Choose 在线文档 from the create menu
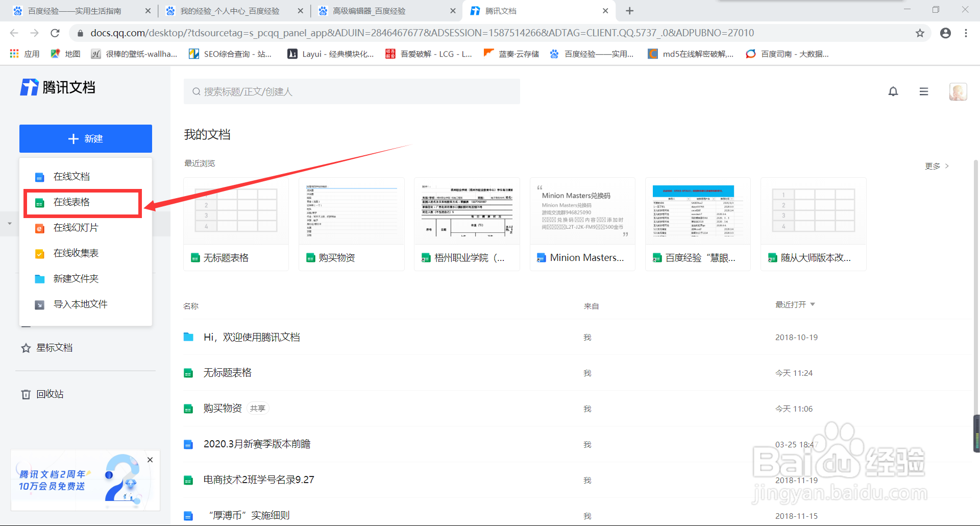This screenshot has height=526, width=980. tap(86, 177)
